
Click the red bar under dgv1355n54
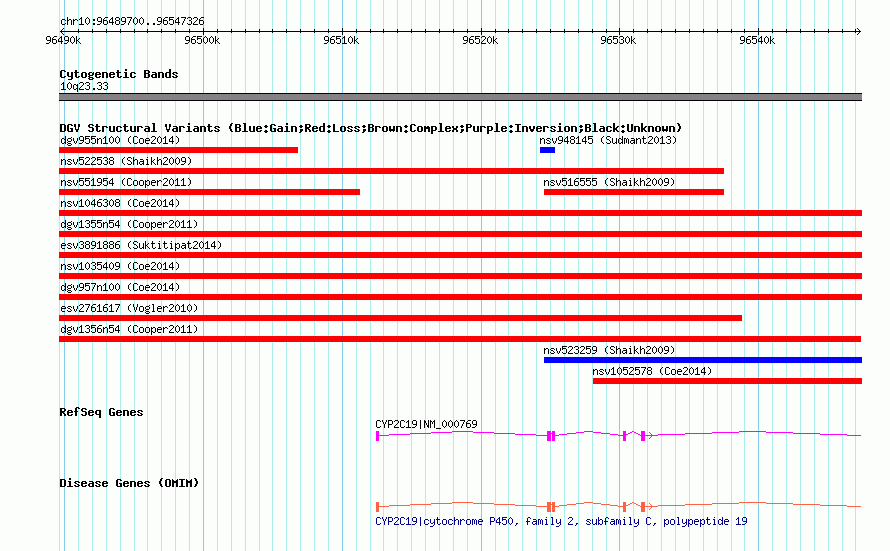click(x=460, y=234)
